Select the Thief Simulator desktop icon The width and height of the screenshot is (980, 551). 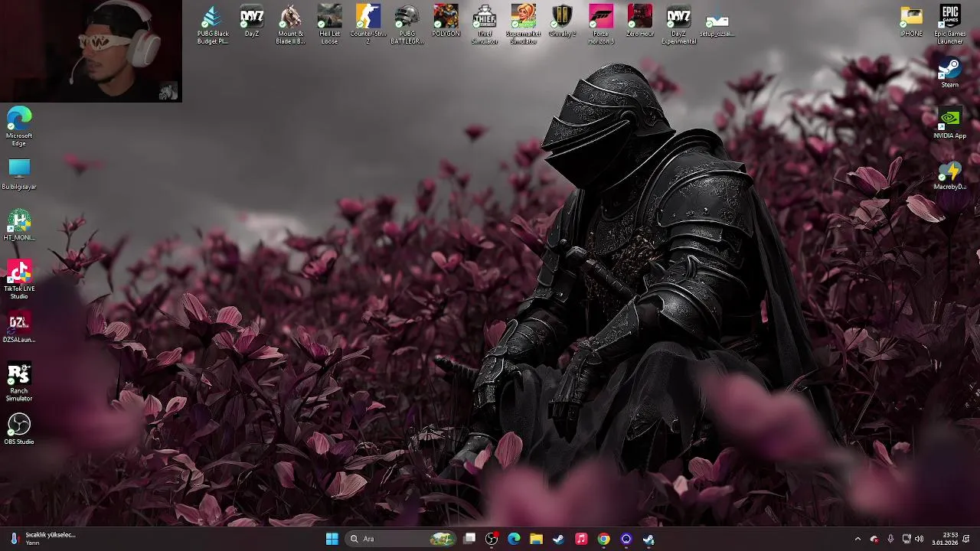point(485,24)
